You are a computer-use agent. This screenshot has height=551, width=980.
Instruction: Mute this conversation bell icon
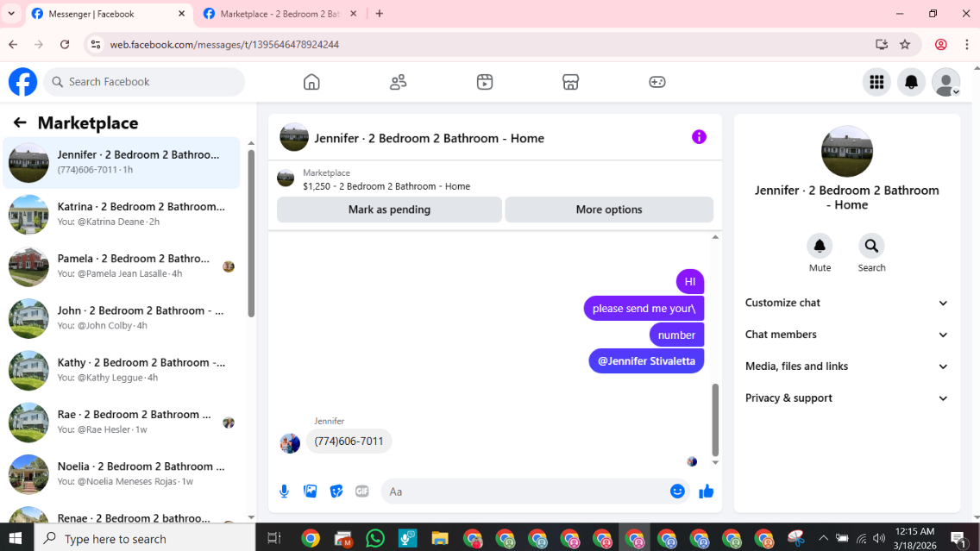[820, 246]
